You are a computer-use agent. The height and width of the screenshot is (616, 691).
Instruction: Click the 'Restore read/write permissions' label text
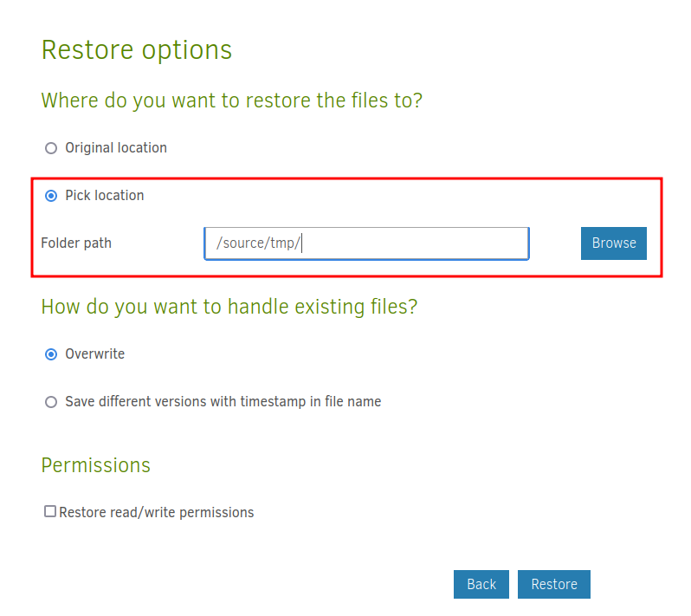[x=157, y=513]
